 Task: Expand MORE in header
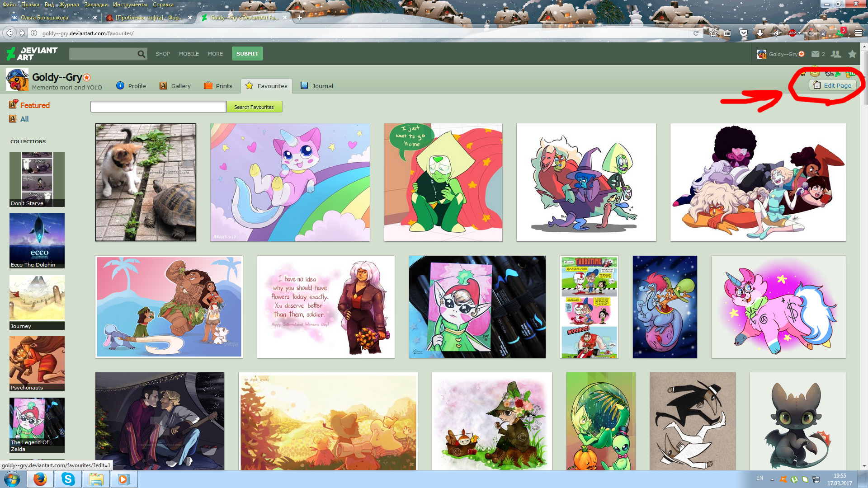[215, 54]
